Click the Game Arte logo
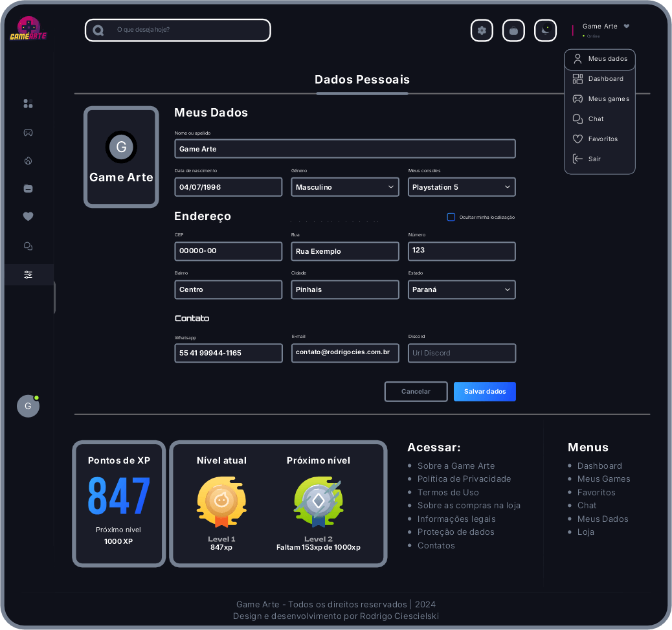 point(28,29)
